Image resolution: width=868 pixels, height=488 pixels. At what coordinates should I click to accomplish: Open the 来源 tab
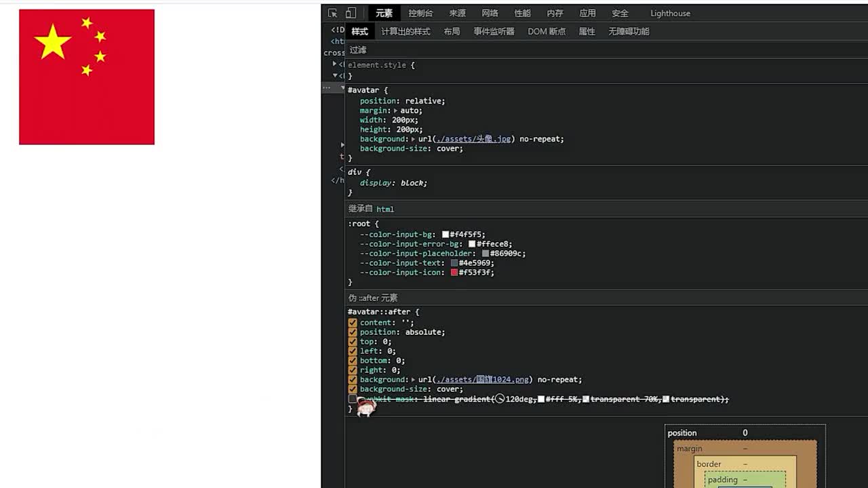458,13
